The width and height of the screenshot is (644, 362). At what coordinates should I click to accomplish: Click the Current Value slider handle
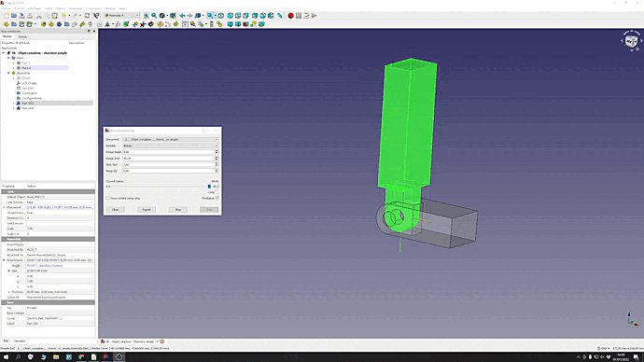(x=209, y=187)
